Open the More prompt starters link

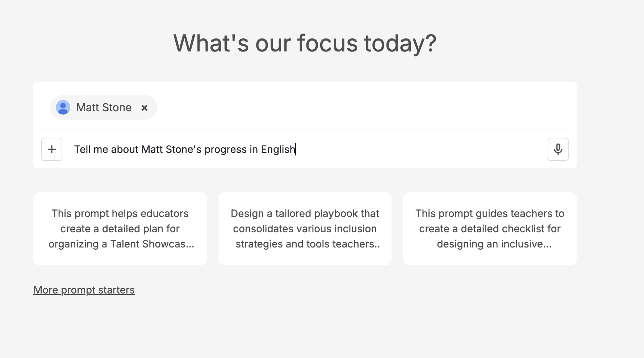(84, 290)
